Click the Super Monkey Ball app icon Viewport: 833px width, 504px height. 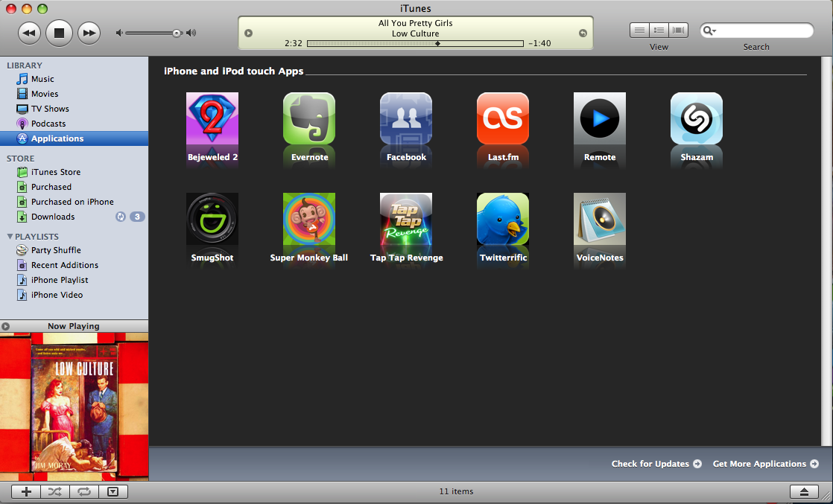(309, 219)
